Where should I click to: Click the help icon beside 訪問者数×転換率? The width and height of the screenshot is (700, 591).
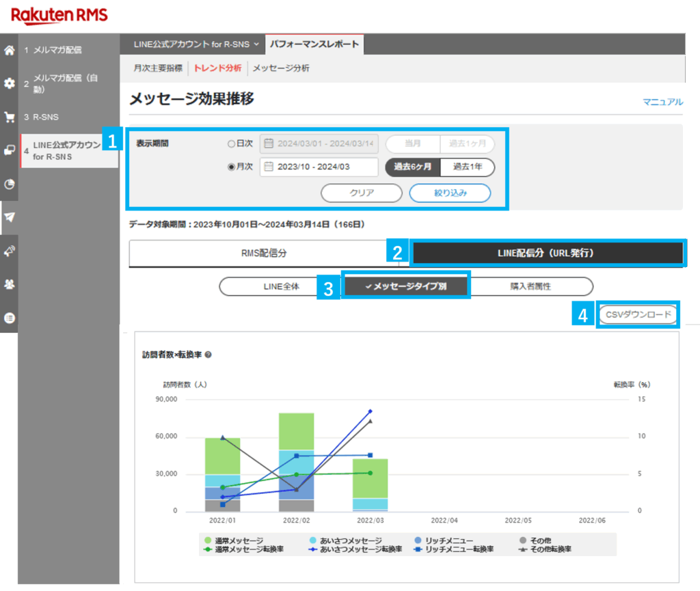(208, 355)
